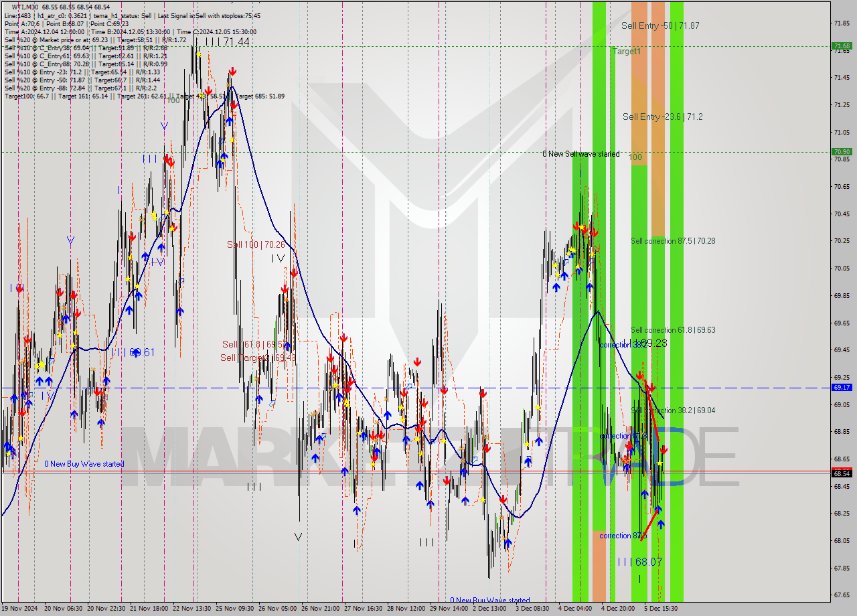Select the 'I I I 69.61' wave label
This screenshot has width=857, height=616.
(x=133, y=352)
